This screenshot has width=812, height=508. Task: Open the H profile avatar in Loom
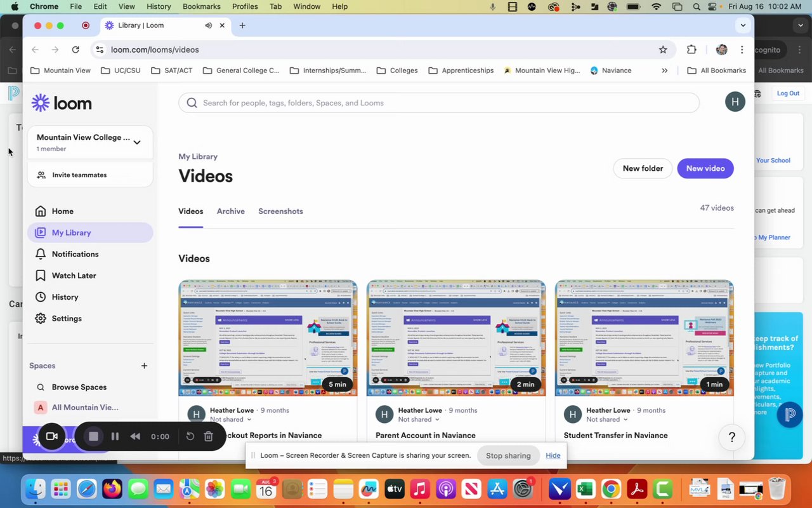735,102
